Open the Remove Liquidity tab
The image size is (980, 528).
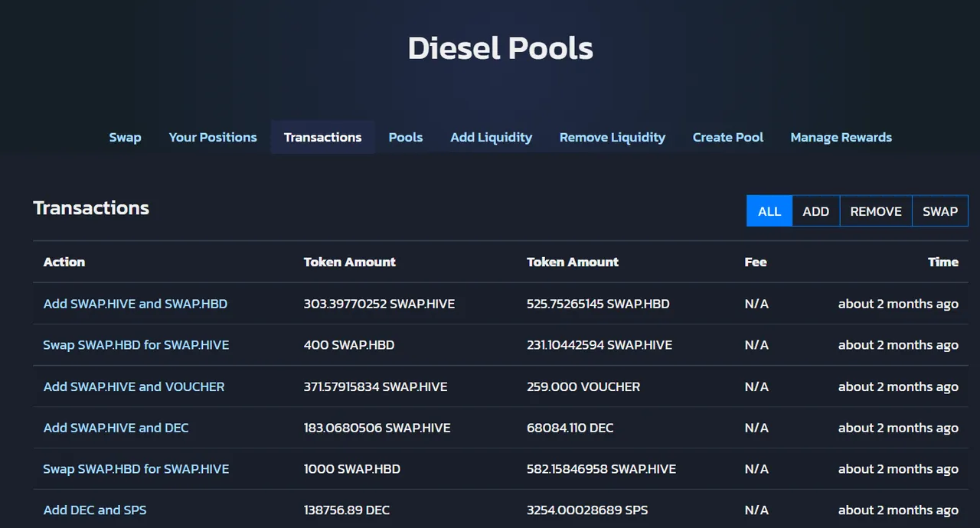click(x=612, y=137)
